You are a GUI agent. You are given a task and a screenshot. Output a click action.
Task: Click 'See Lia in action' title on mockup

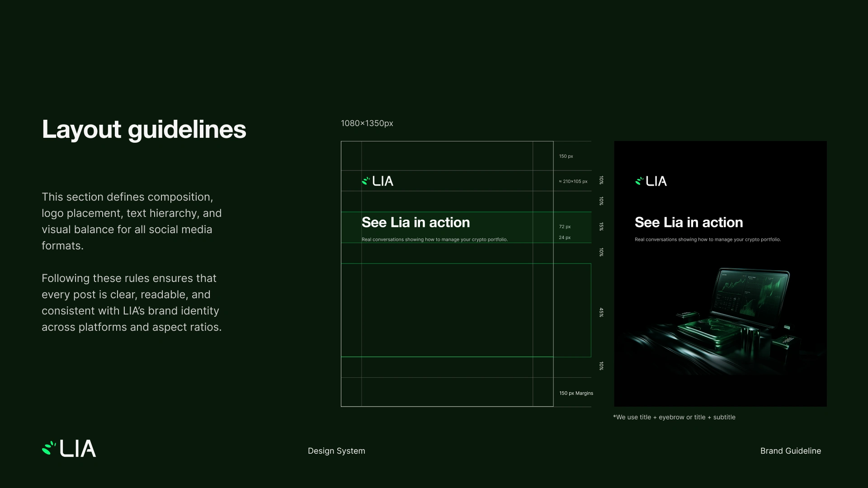click(x=689, y=222)
